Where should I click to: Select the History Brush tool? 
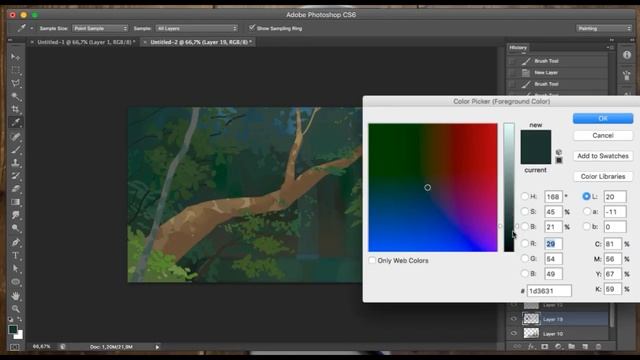coord(16,176)
